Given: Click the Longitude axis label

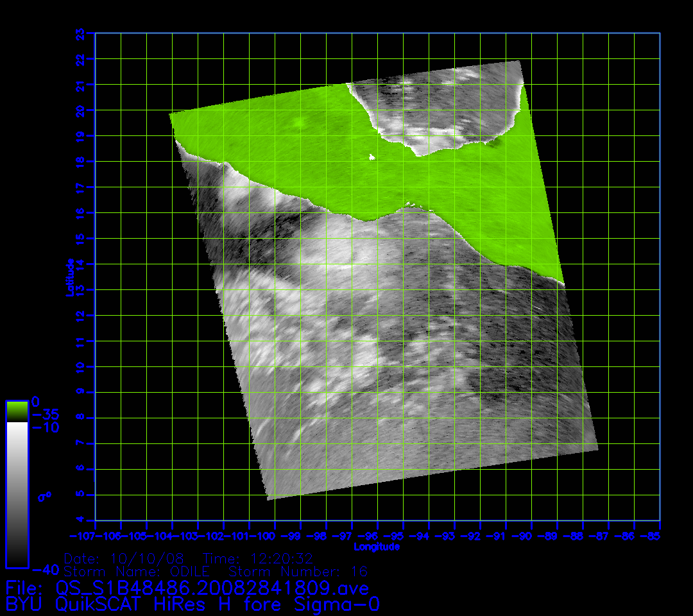Looking at the screenshot, I should (377, 547).
